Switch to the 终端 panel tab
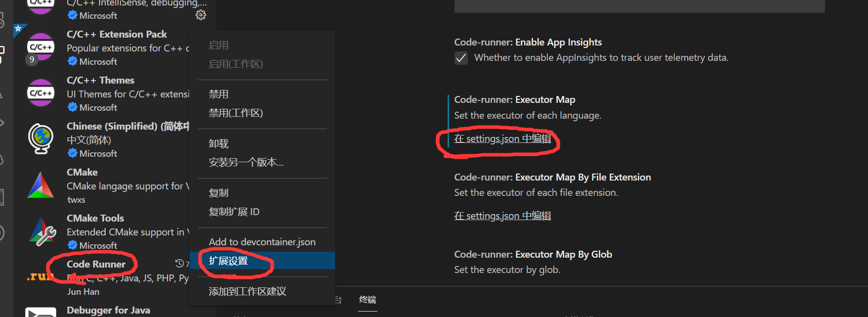868x317 pixels. point(368,300)
